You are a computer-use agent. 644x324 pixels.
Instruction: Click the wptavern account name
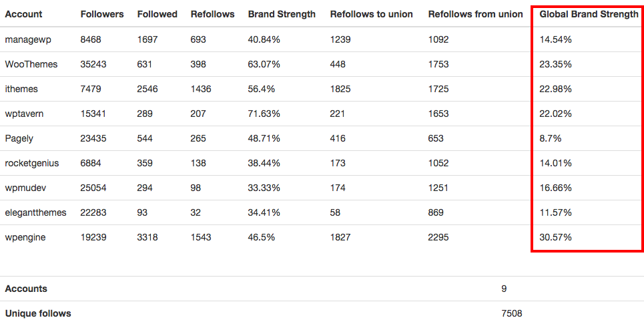(x=24, y=114)
